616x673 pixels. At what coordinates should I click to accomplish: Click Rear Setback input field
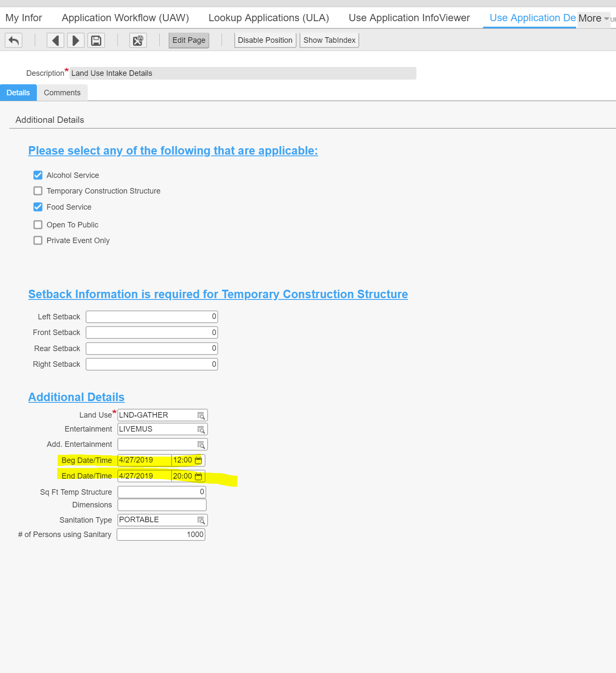coord(152,349)
